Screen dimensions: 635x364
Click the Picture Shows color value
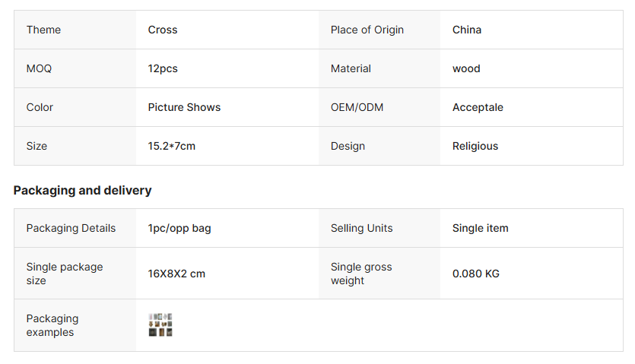[184, 107]
